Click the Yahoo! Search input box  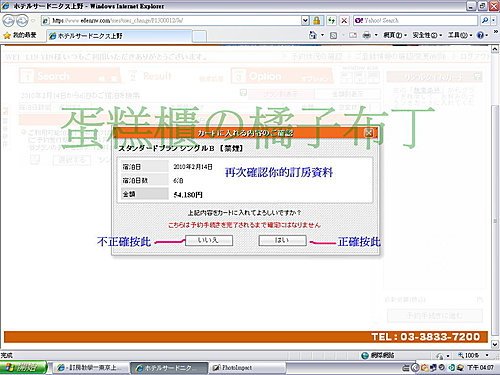tap(415, 21)
